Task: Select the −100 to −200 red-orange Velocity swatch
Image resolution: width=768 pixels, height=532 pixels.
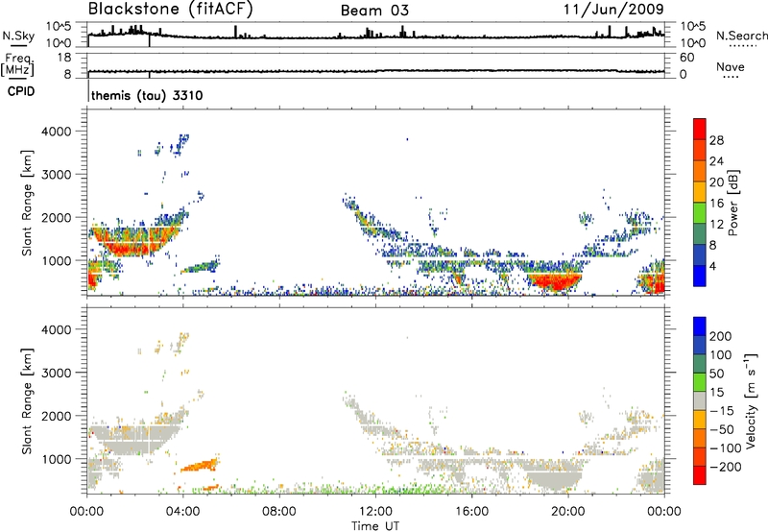Action: (x=700, y=456)
